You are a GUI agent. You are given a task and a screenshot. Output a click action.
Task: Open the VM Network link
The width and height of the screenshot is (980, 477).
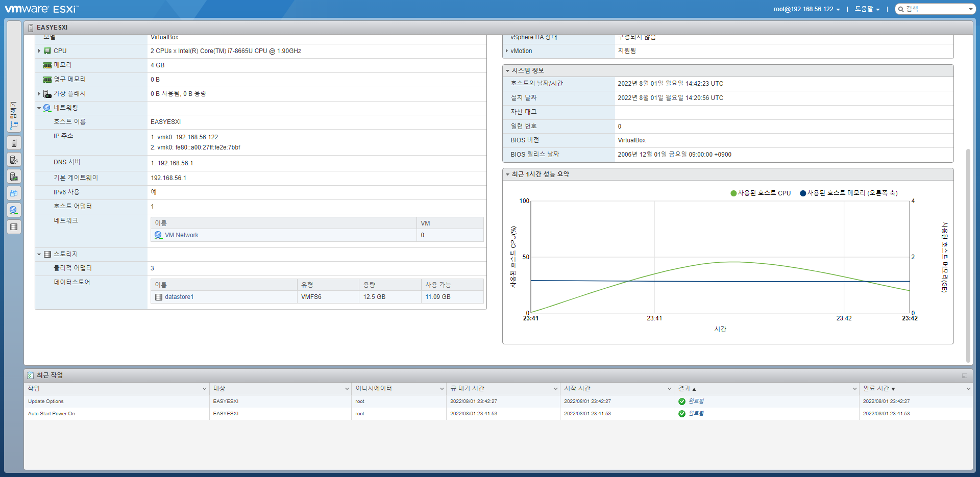click(182, 235)
